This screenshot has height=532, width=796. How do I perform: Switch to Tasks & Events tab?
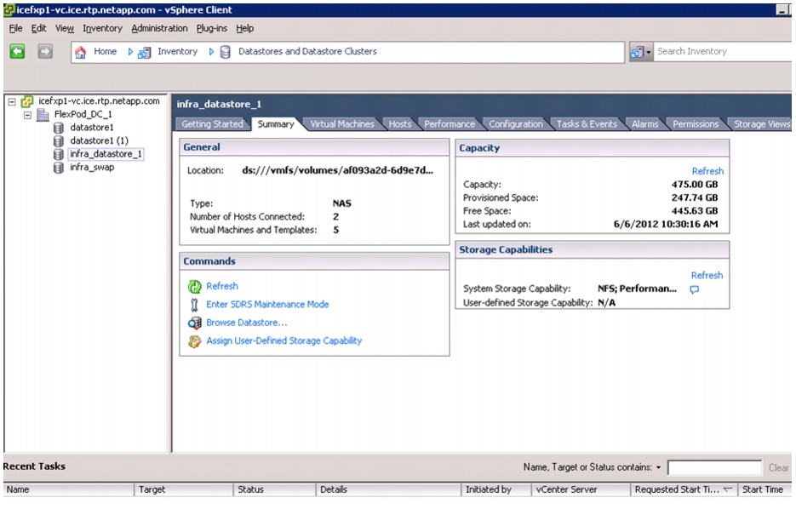(x=587, y=124)
